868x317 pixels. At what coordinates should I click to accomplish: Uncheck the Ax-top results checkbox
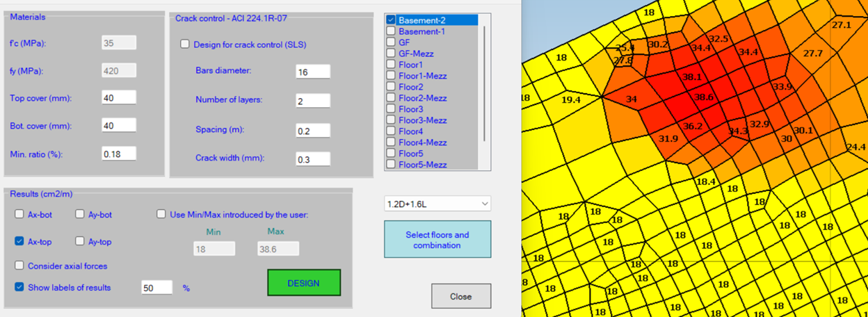[x=19, y=241]
